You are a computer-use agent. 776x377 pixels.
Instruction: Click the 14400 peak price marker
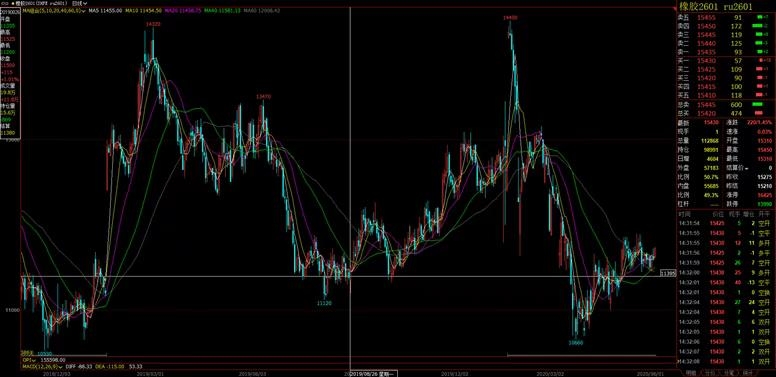click(510, 17)
